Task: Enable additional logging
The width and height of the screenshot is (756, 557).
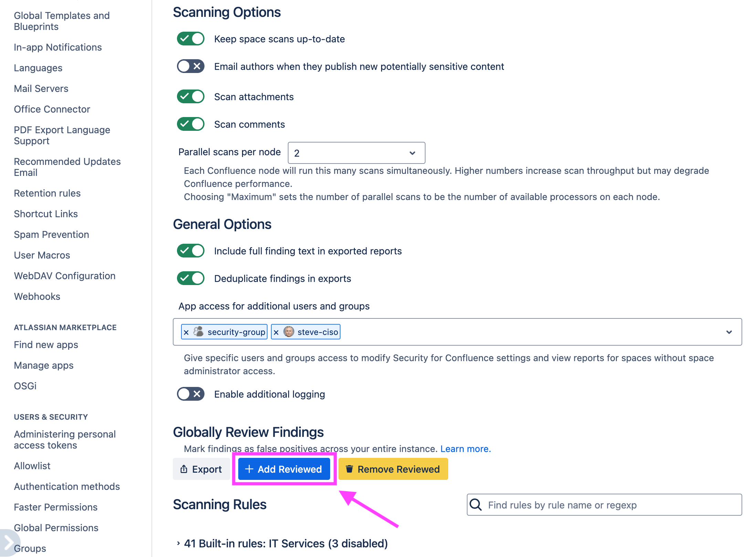Action: [x=190, y=394]
